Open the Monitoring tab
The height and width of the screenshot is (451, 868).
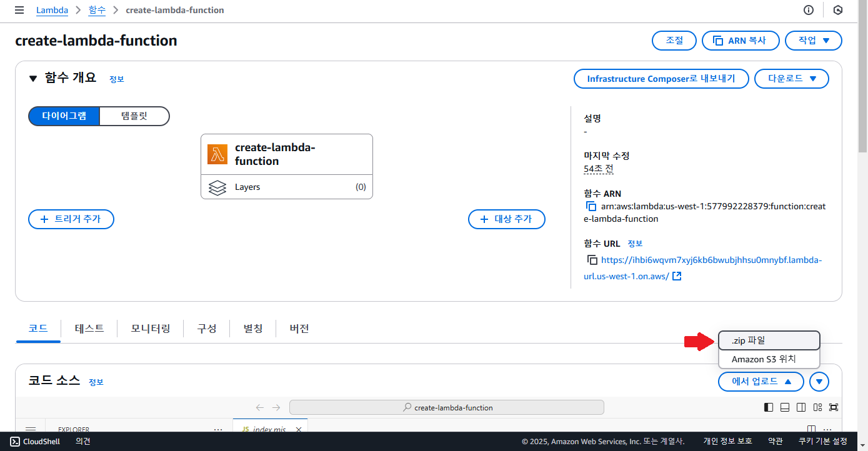point(151,328)
